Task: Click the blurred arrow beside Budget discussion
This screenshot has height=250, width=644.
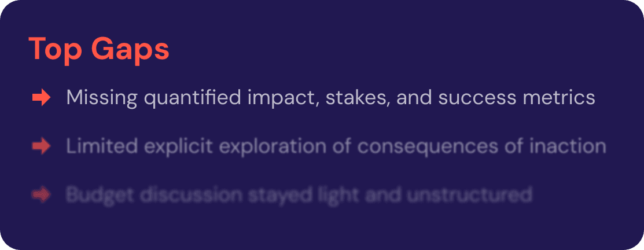Action: (x=42, y=195)
